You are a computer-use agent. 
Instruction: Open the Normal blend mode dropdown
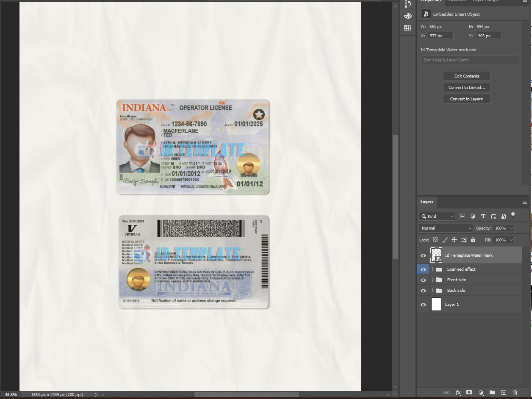(446, 228)
